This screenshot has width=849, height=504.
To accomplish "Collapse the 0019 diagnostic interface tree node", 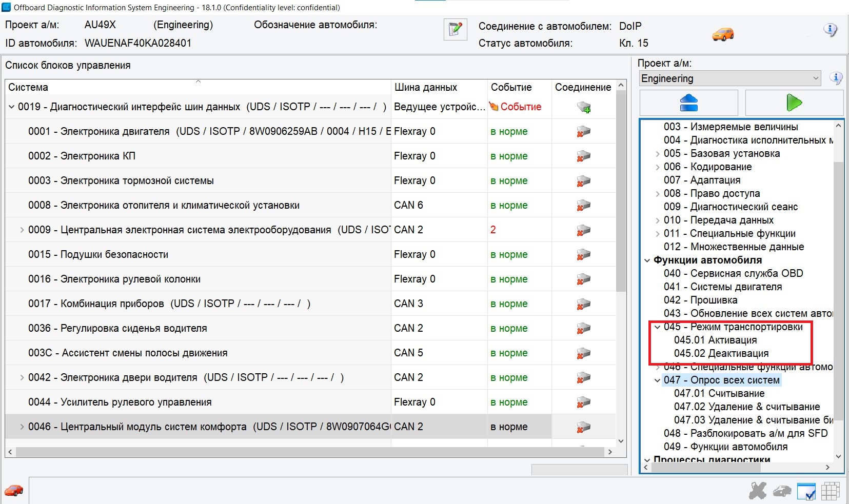I will [x=11, y=107].
